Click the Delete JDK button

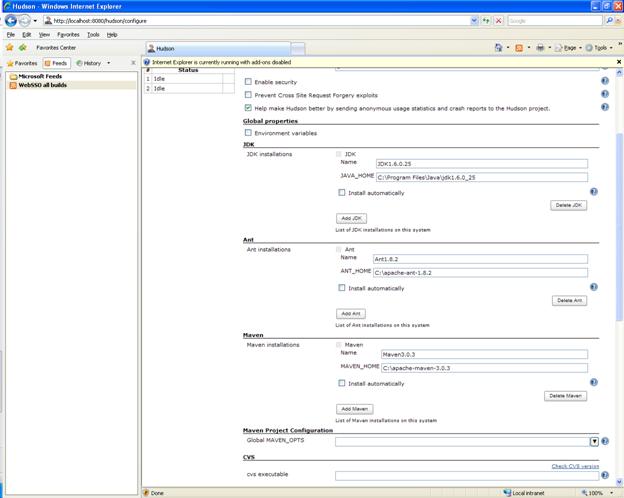pyautogui.click(x=568, y=205)
